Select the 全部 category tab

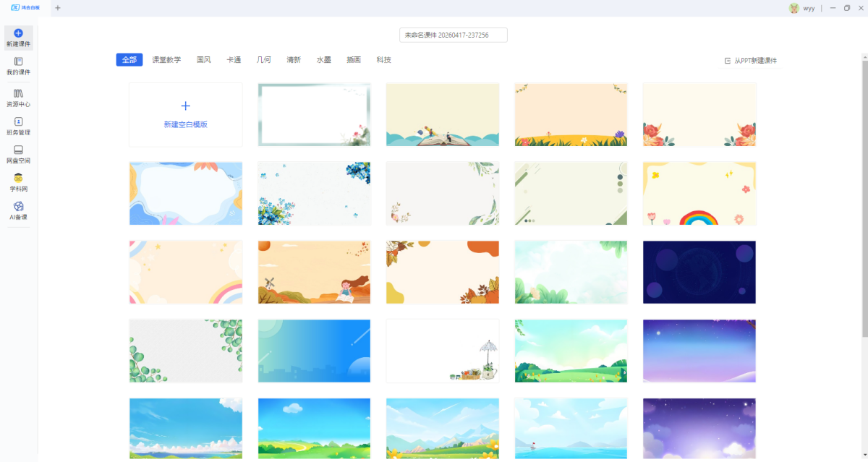(129, 60)
